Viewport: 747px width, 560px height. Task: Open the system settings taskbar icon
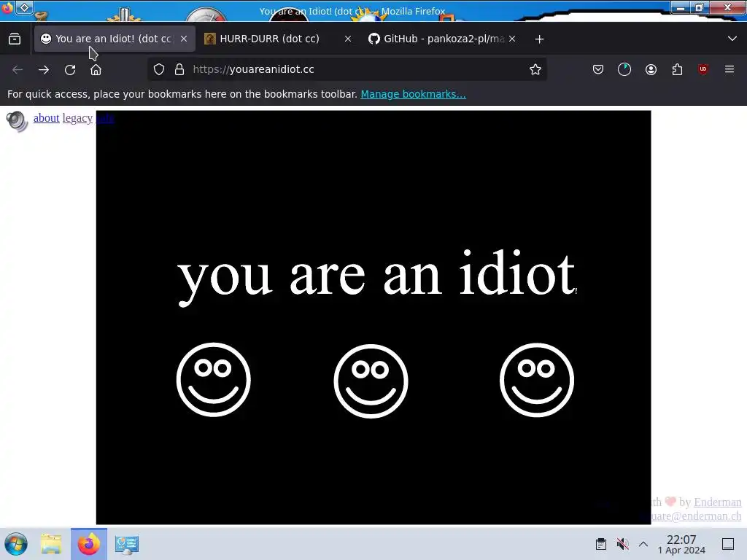tap(127, 544)
